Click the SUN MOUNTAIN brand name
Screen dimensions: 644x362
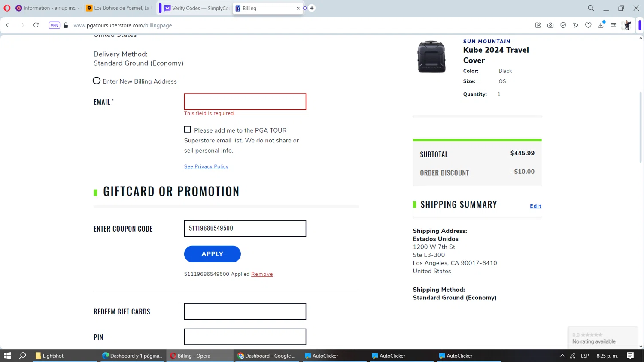(487, 42)
